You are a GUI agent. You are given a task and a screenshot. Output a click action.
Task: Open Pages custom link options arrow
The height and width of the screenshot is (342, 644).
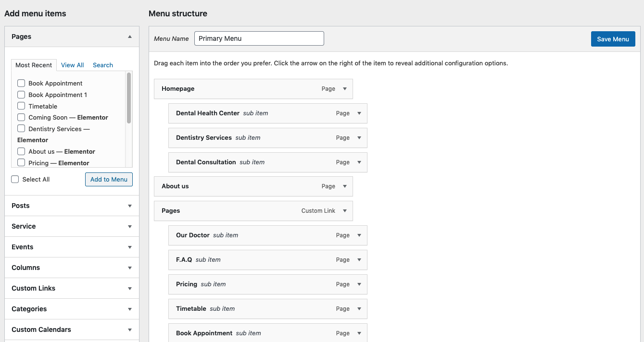[x=345, y=211]
